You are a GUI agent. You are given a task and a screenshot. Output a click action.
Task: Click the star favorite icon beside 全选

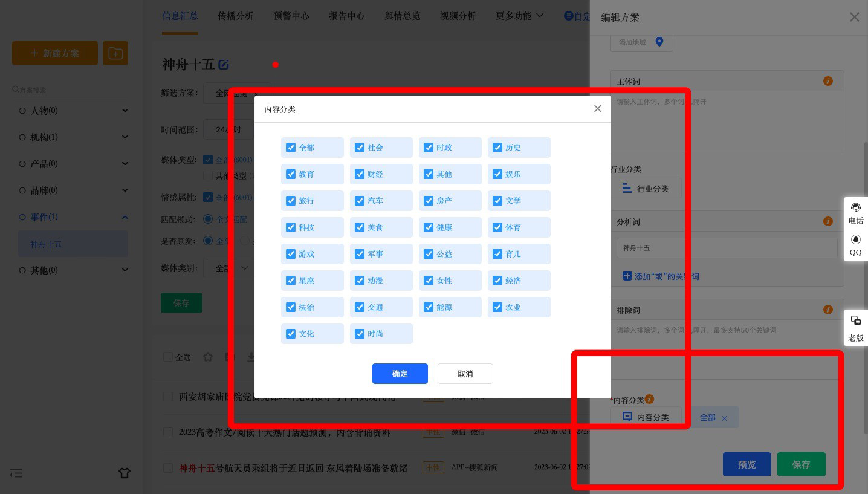(x=208, y=357)
